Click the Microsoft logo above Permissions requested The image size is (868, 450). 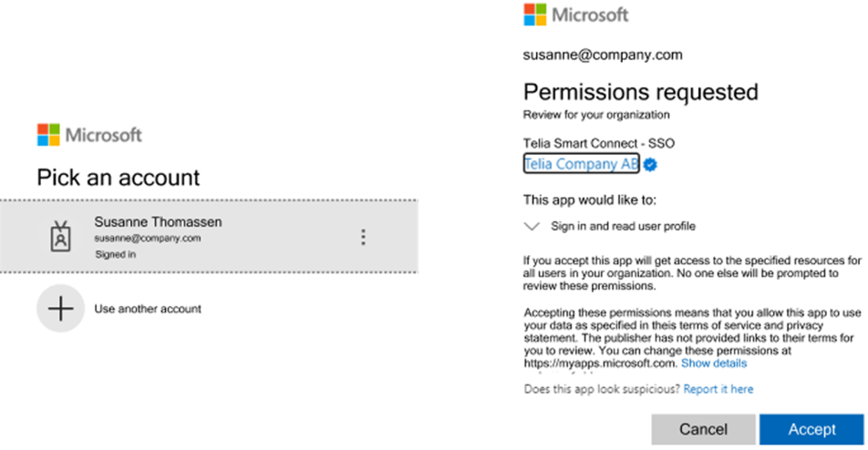pyautogui.click(x=575, y=15)
